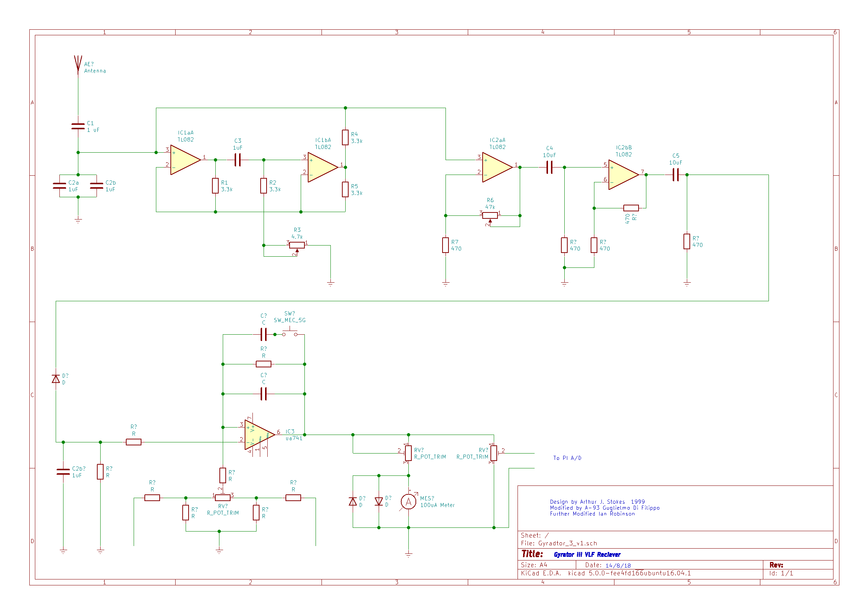Click the 'To PI A/D' text label
The image size is (868, 614).
[x=567, y=458]
